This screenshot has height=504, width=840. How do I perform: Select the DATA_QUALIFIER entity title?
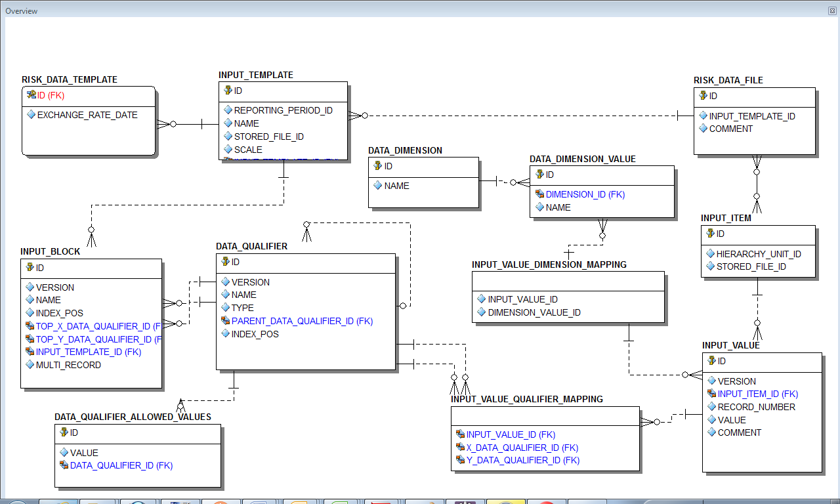251,246
